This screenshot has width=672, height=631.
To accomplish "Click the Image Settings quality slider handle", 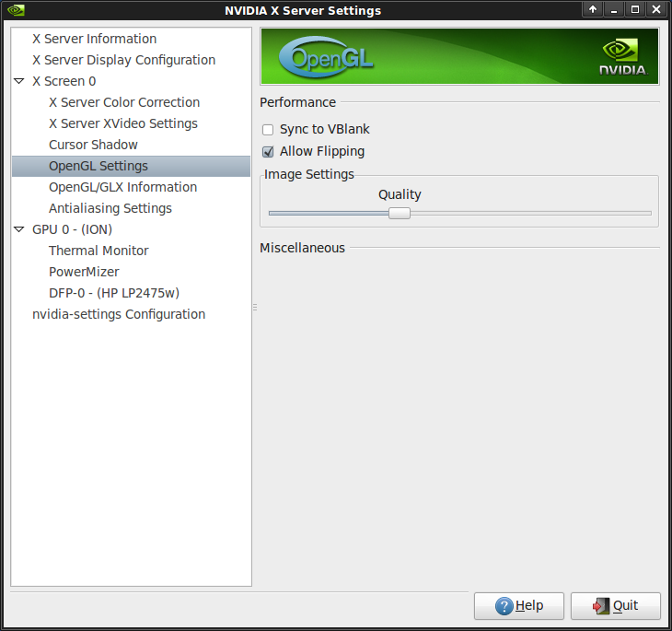I will (400, 213).
